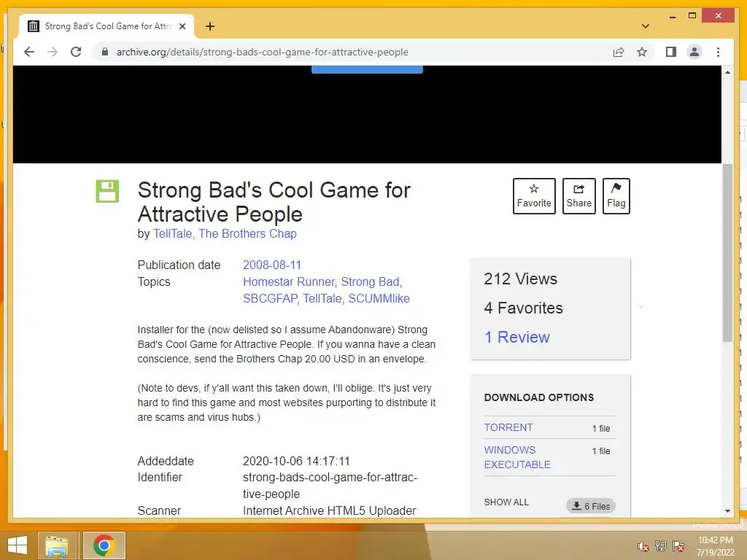
Task: Click the blue button atop the black viewer
Action: tap(367, 69)
